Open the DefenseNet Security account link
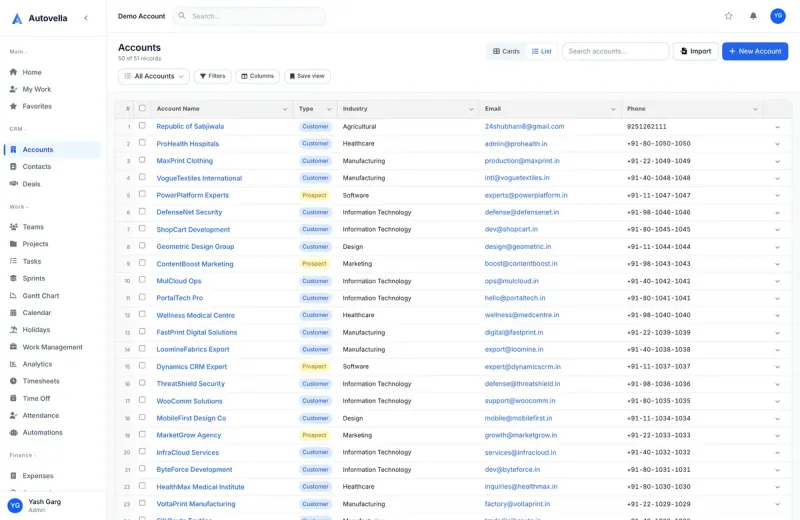This screenshot has height=520, width=800. pyautogui.click(x=189, y=212)
